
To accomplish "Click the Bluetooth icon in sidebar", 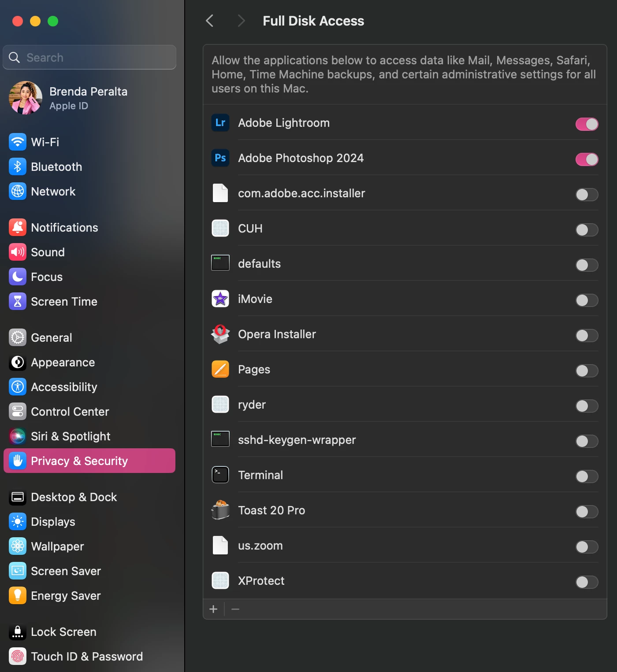I will (x=18, y=166).
